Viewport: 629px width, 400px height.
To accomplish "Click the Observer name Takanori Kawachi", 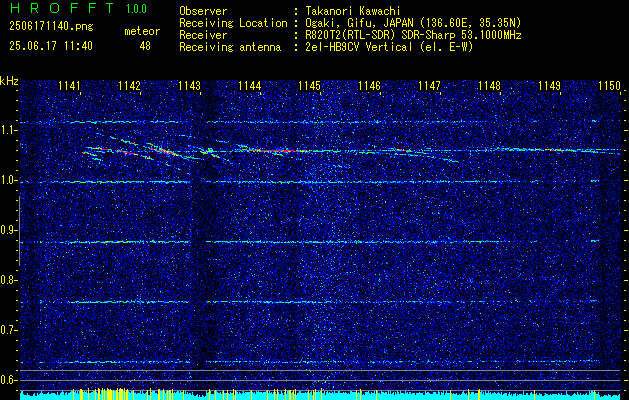I will click(x=353, y=11).
